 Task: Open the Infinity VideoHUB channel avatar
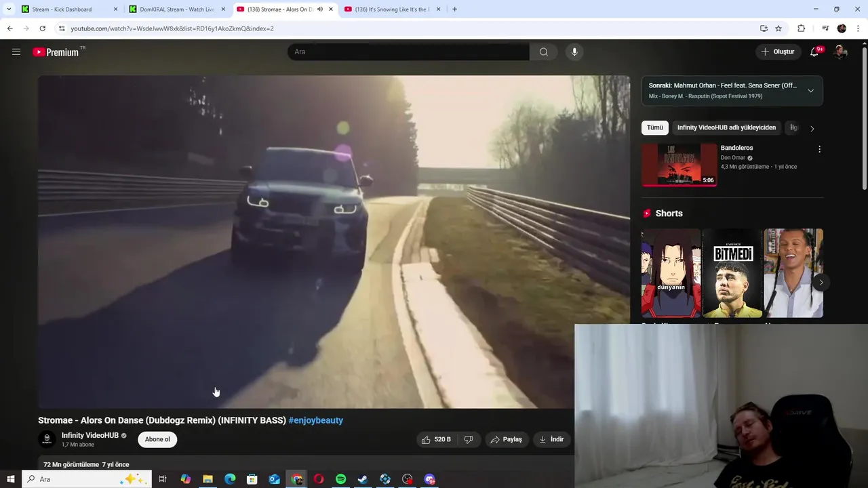47,439
